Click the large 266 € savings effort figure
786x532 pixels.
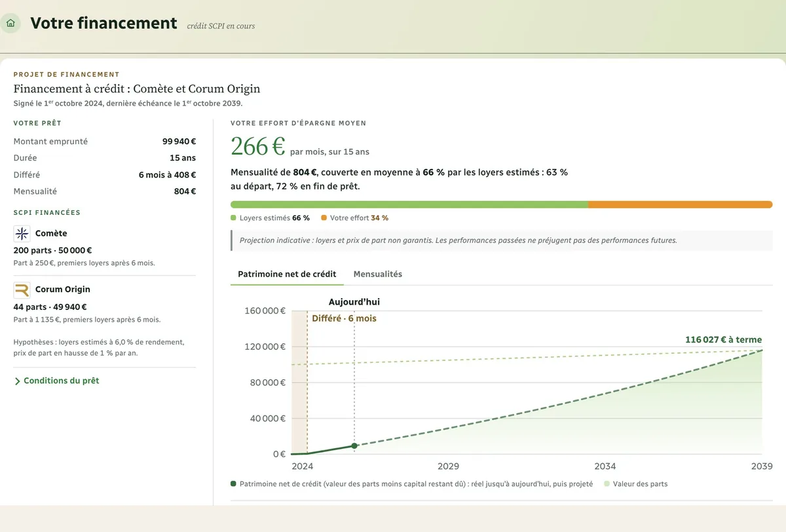pyautogui.click(x=258, y=146)
